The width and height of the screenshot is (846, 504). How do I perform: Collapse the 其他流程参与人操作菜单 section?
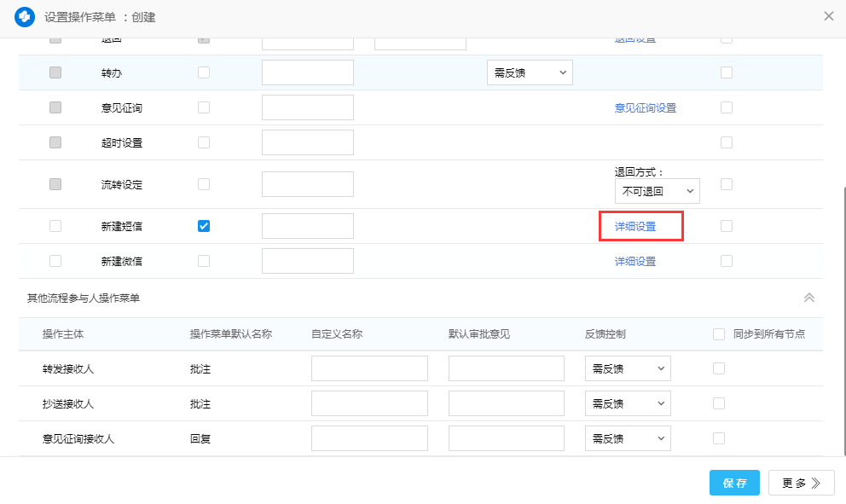point(808,298)
